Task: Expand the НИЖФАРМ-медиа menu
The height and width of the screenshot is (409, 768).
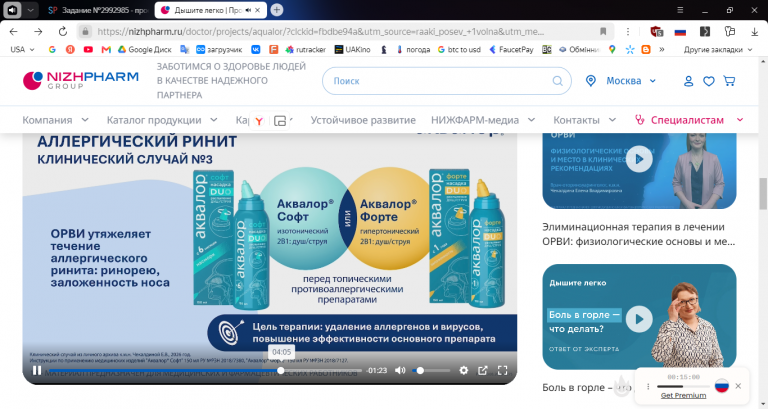Action: 483,120
